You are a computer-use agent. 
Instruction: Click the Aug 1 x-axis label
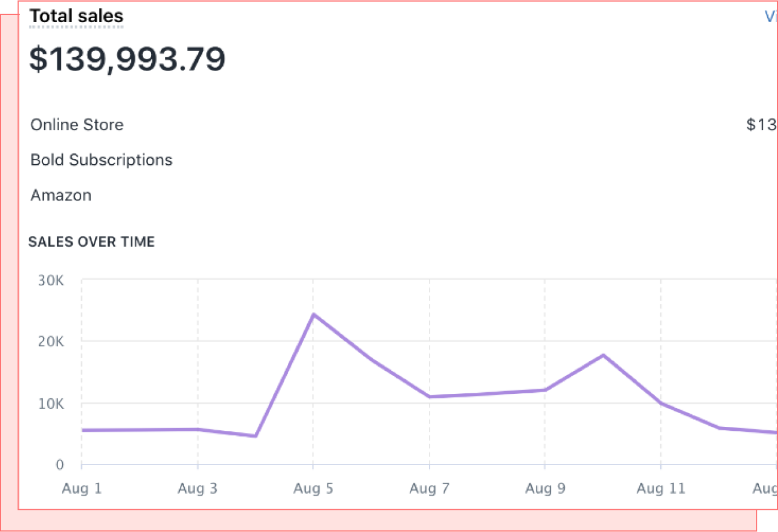coord(82,488)
